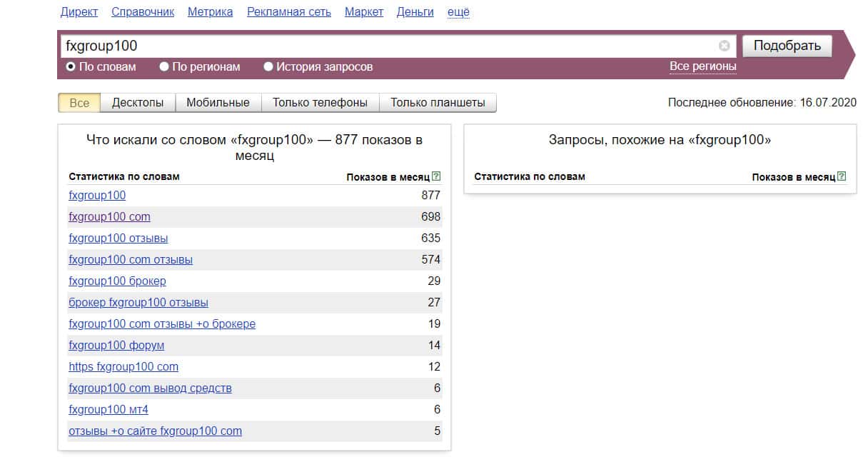Click the 27 impressions value
Viewport: 868px width, 467px height.
click(x=434, y=302)
